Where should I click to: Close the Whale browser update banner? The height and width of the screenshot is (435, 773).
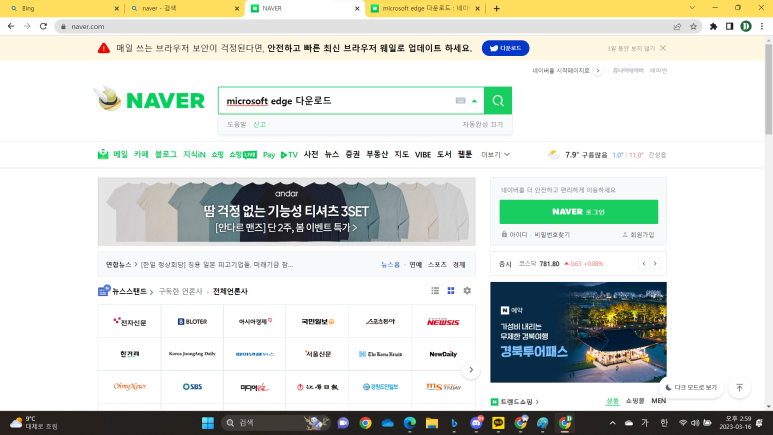(663, 48)
